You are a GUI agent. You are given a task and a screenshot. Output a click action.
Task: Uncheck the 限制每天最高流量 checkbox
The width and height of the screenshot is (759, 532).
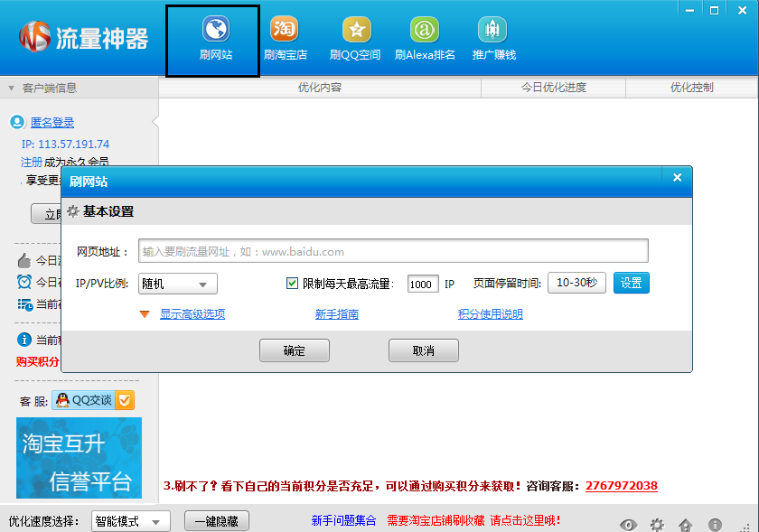pyautogui.click(x=292, y=283)
